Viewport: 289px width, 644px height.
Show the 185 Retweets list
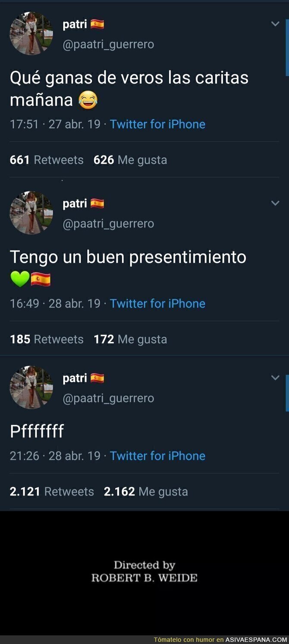point(47,339)
